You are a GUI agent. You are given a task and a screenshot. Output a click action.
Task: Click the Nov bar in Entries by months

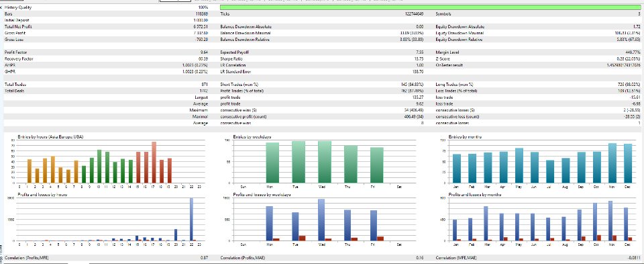point(612,163)
